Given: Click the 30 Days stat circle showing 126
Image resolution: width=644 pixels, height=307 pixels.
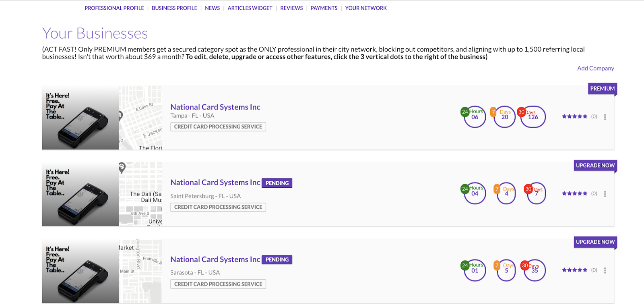Looking at the screenshot, I should coord(532,117).
